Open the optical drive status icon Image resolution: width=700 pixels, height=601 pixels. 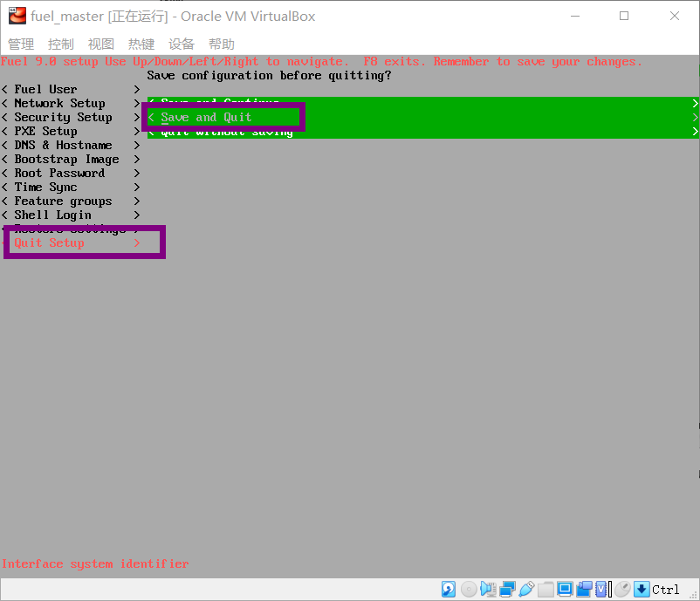468,589
